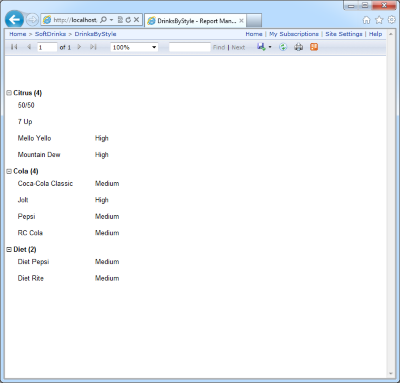Open the export format dropdown arrow
The height and width of the screenshot is (383, 400).
point(270,47)
